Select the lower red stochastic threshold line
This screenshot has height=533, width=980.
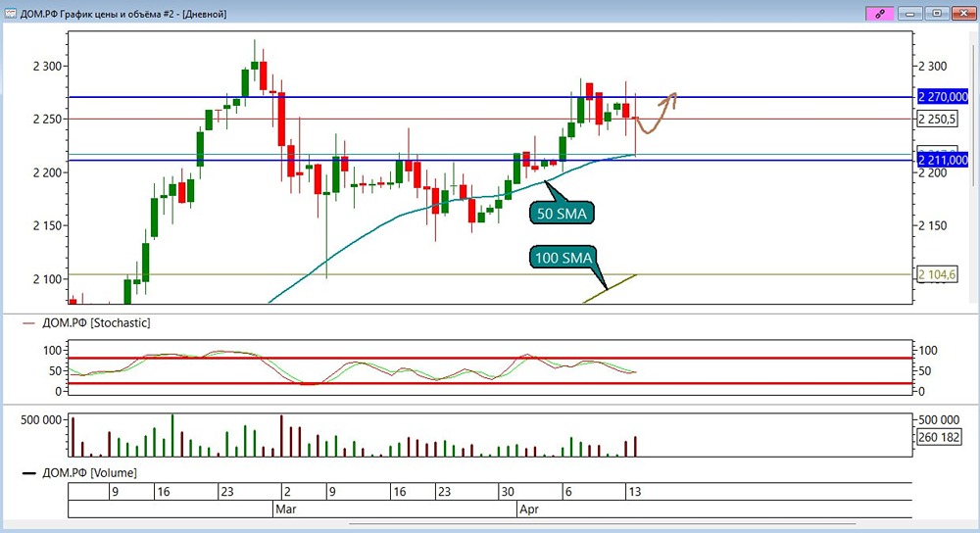pos(491,384)
